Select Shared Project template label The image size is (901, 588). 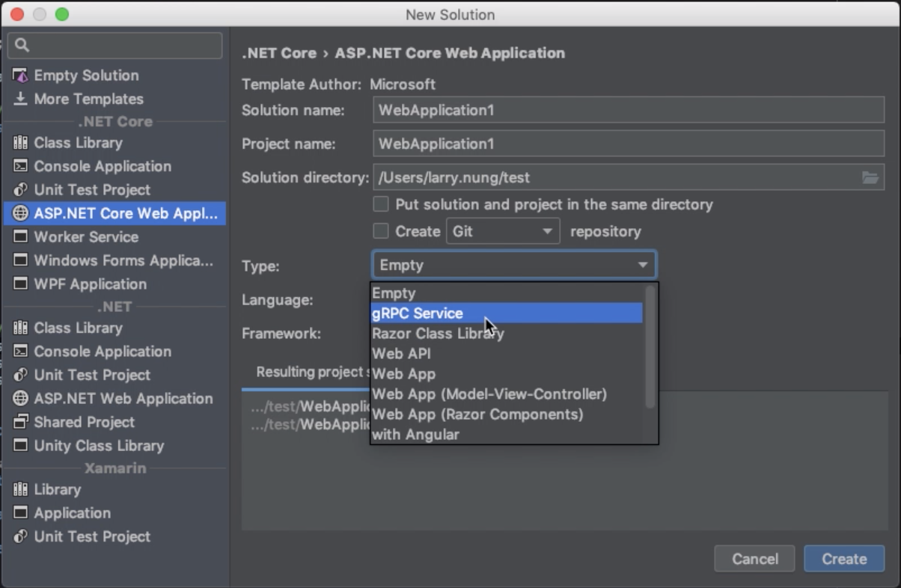click(84, 422)
